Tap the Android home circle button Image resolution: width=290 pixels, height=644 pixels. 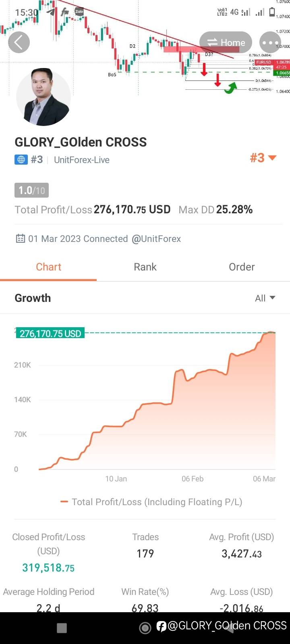145,628
